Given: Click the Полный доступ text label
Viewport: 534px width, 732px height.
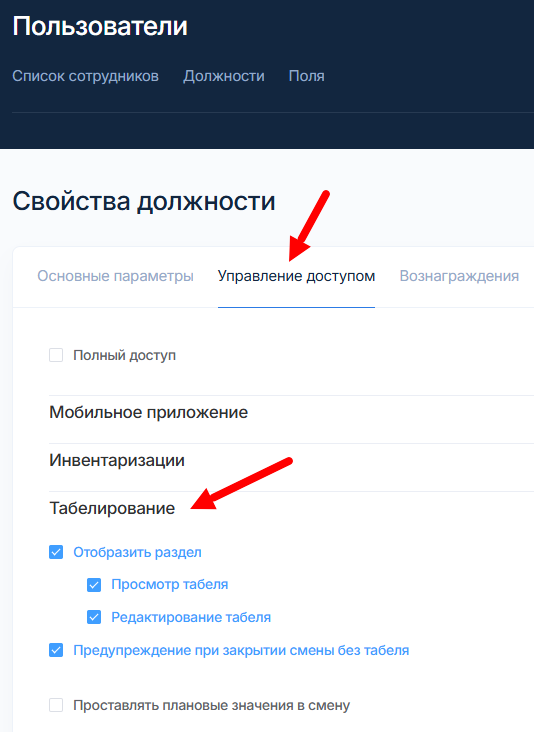Looking at the screenshot, I should point(125,355).
